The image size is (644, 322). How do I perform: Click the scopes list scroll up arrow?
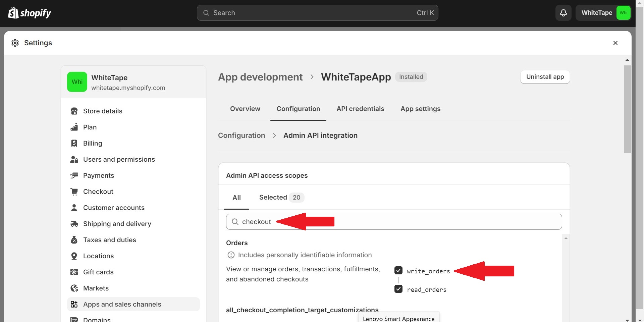pyautogui.click(x=566, y=238)
